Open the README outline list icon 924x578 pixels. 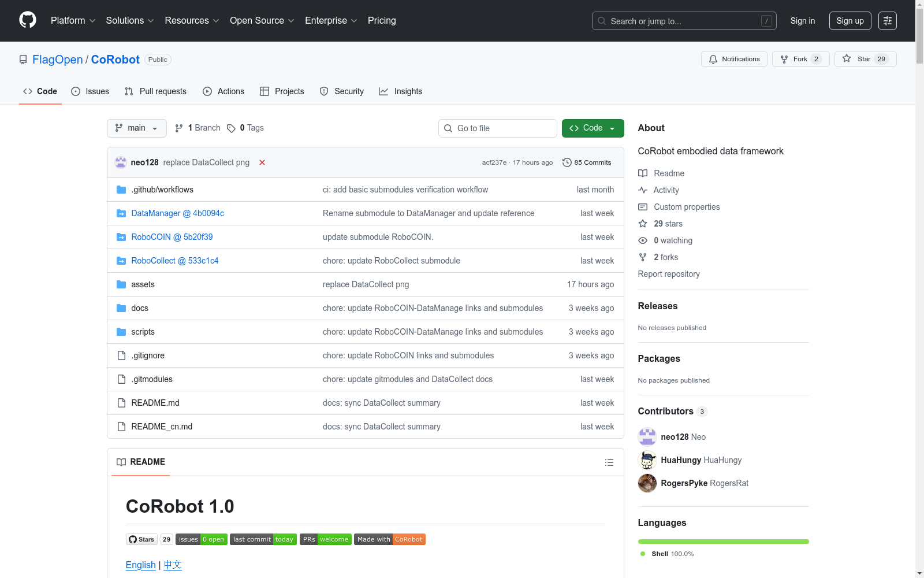[x=609, y=462]
